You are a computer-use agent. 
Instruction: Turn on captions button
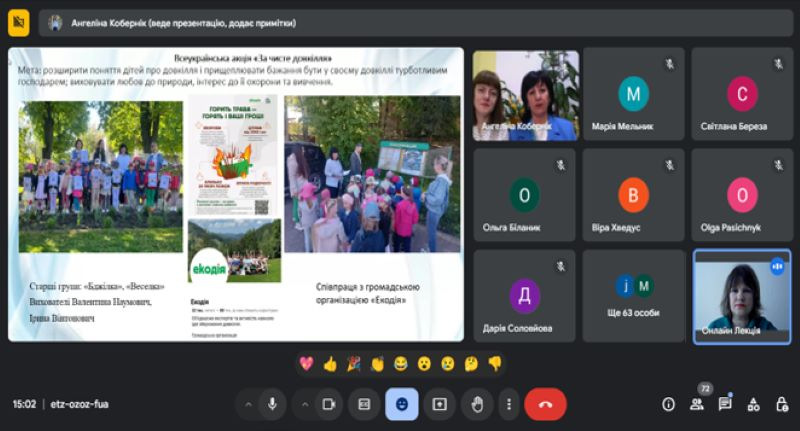point(364,404)
